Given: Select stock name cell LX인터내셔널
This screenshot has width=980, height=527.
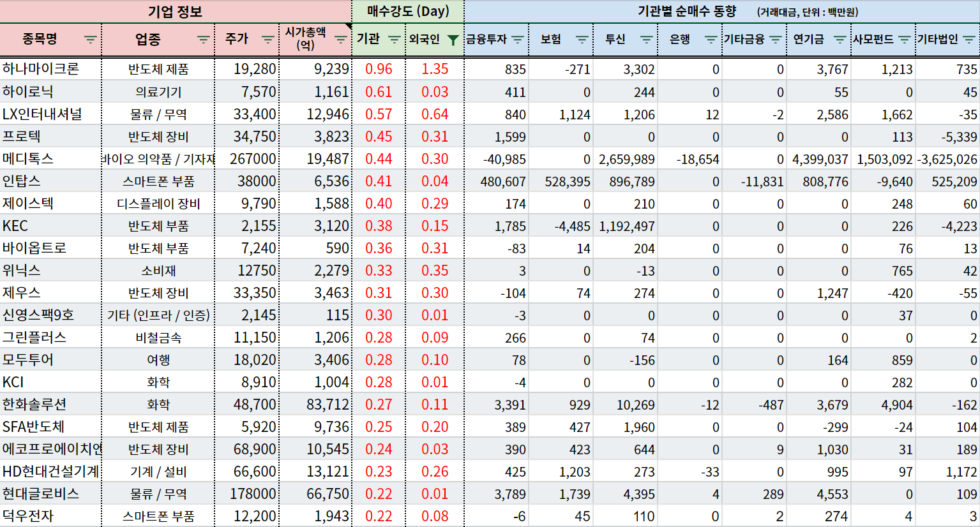Looking at the screenshot, I should coord(50,114).
